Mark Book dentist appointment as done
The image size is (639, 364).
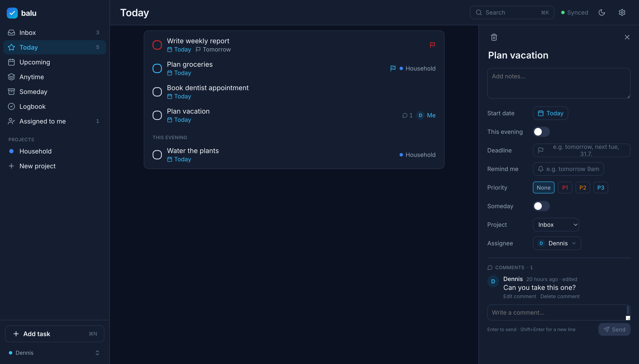pos(157,92)
